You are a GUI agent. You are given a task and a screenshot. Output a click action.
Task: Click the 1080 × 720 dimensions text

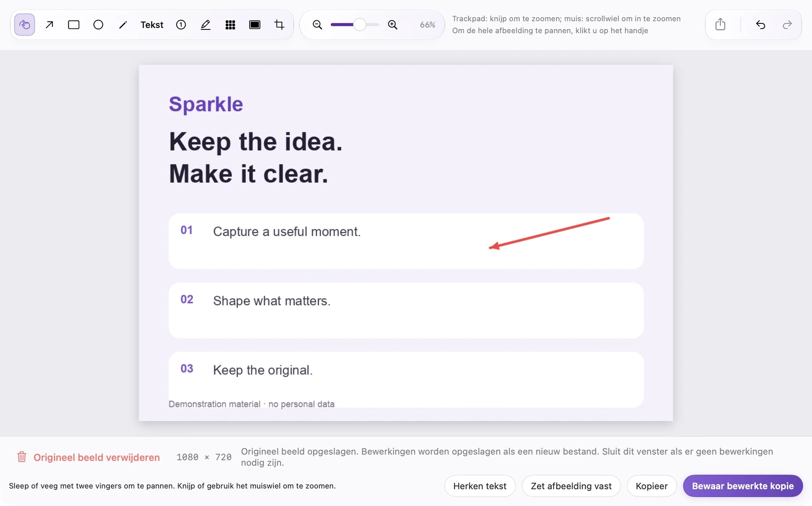pos(204,457)
